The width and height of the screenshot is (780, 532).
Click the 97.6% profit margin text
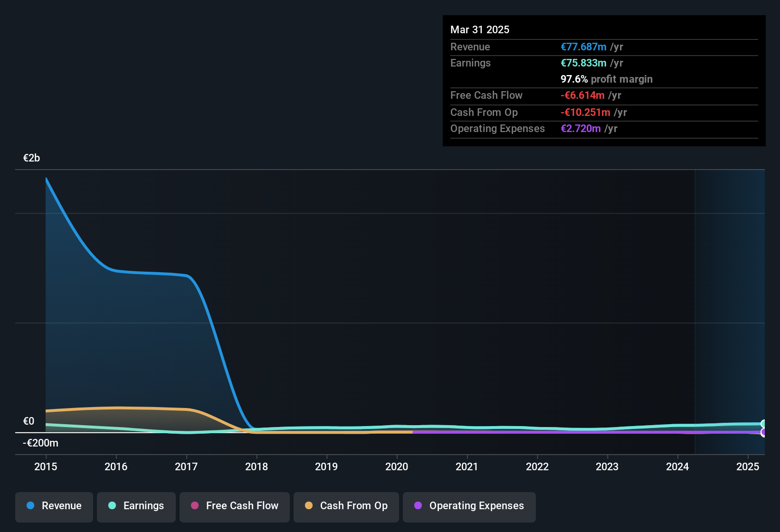pos(607,79)
